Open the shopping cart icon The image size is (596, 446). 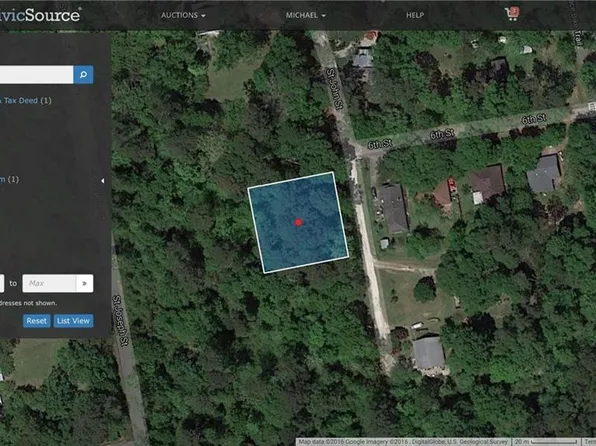click(x=512, y=14)
